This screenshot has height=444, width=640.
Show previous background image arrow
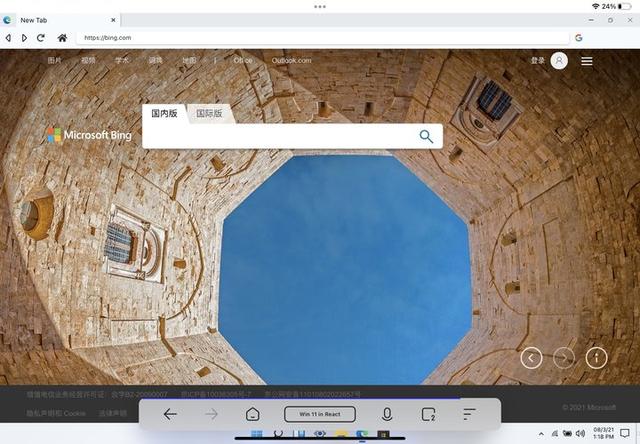pos(532,357)
